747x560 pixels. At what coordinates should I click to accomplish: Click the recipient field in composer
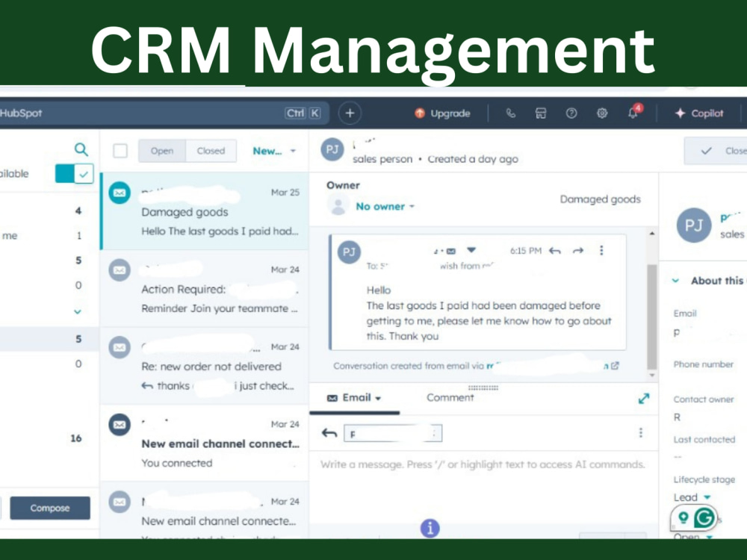click(x=393, y=433)
